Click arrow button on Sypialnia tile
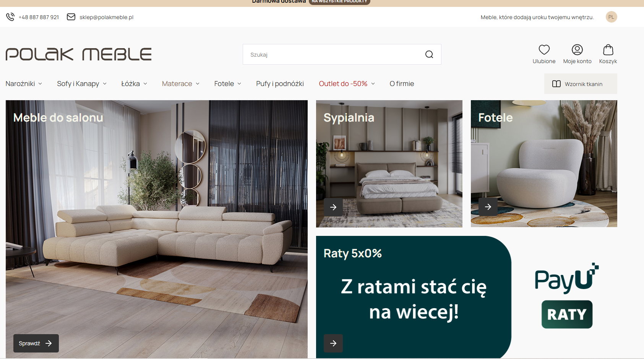 click(333, 207)
